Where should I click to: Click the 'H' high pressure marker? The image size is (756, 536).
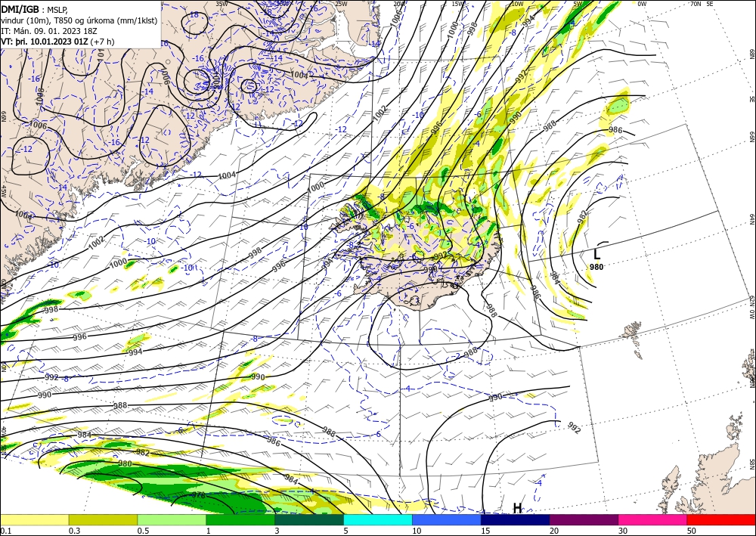pos(517,508)
